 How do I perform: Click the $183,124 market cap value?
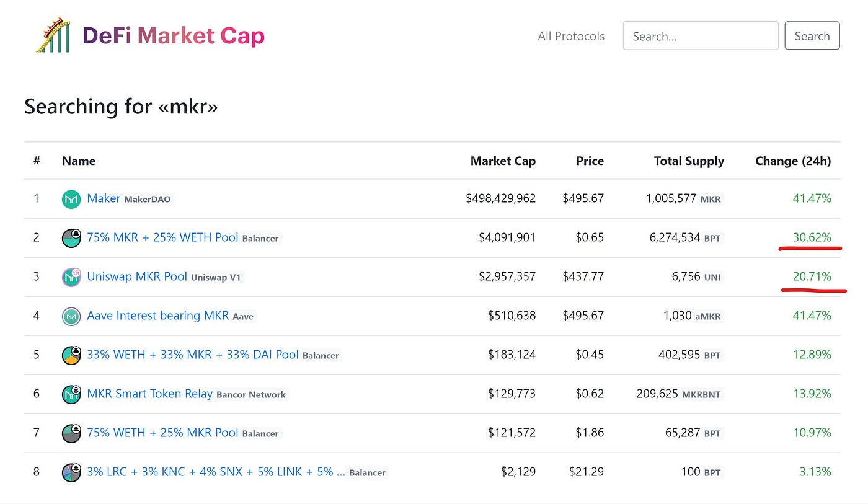[511, 355]
